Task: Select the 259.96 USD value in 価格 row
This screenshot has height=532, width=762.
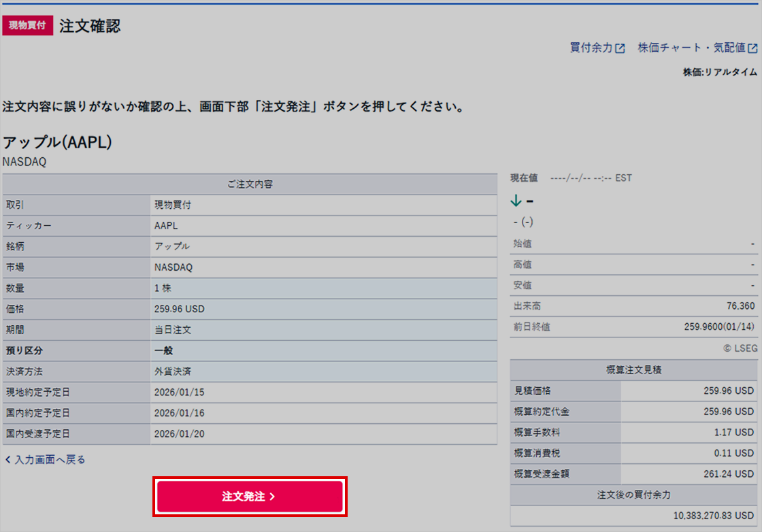Action: point(180,309)
